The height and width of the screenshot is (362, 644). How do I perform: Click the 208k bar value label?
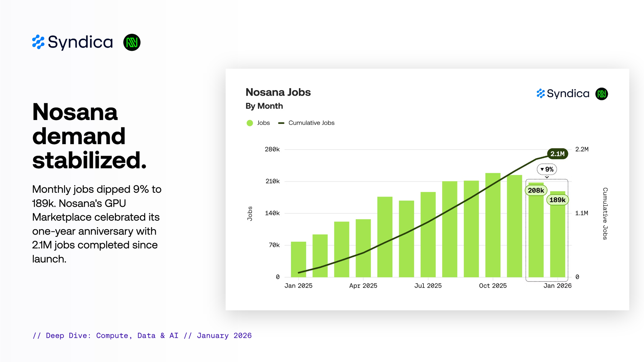536,190
